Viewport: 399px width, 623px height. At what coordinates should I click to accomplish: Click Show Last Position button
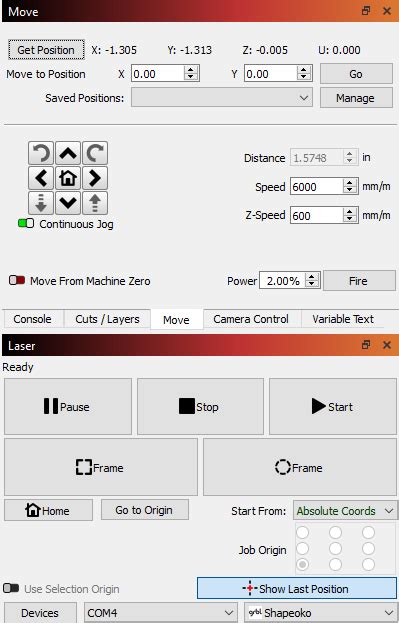(297, 588)
